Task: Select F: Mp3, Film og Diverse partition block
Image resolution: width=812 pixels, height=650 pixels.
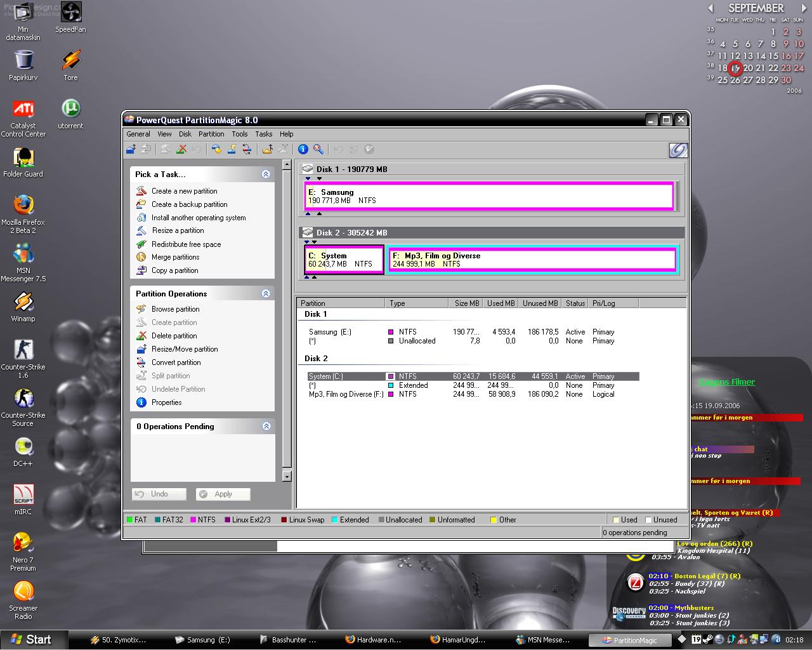Action: click(533, 260)
